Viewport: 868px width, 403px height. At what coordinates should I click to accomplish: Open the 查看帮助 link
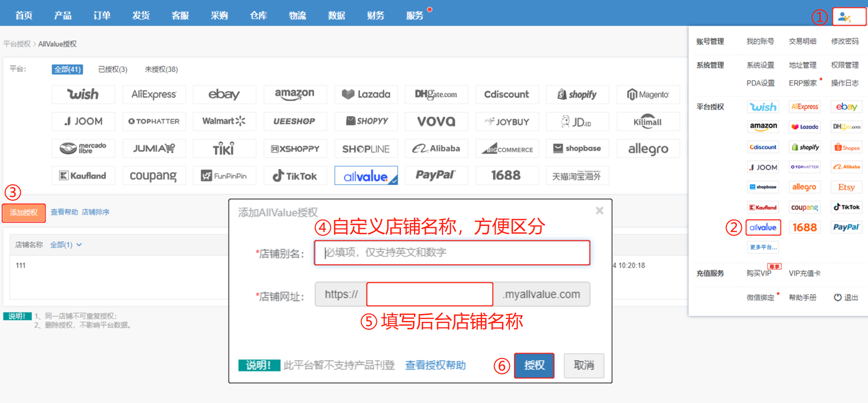click(x=64, y=212)
